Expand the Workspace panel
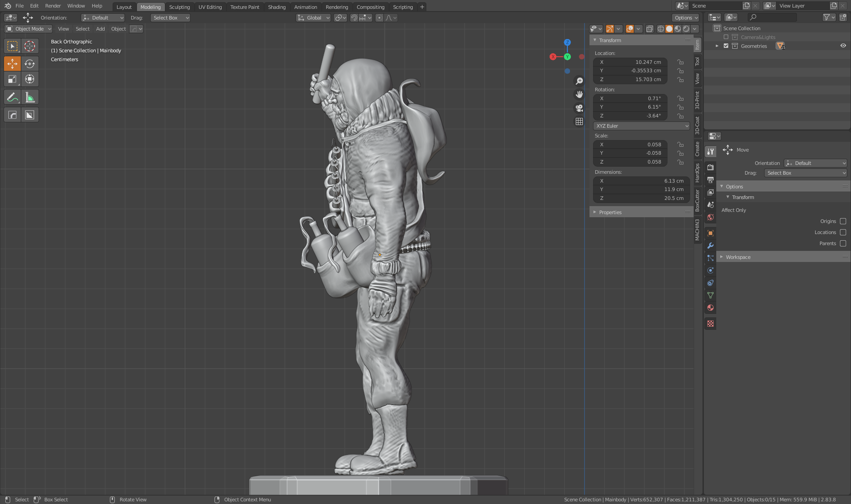This screenshot has width=851, height=504. pyautogui.click(x=738, y=257)
